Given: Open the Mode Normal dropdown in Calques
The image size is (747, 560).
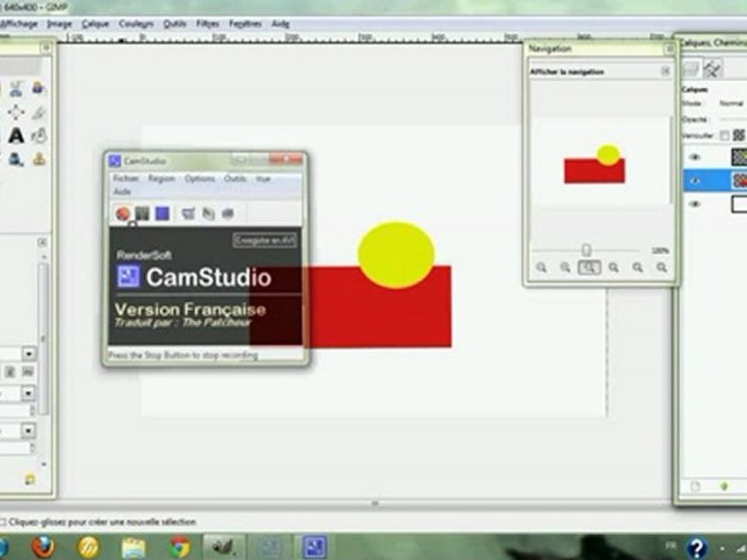Looking at the screenshot, I should pyautogui.click(x=731, y=103).
